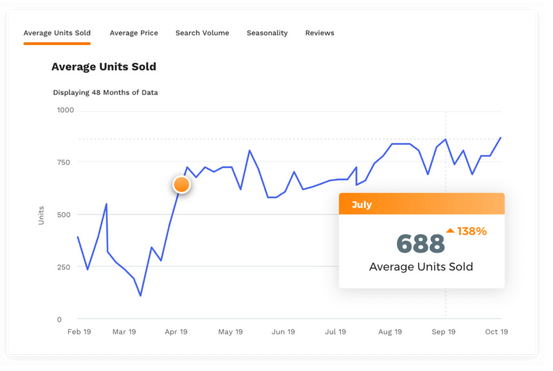Click the 688 value in the tooltip
The width and height of the screenshot is (553, 371).
[x=420, y=243]
